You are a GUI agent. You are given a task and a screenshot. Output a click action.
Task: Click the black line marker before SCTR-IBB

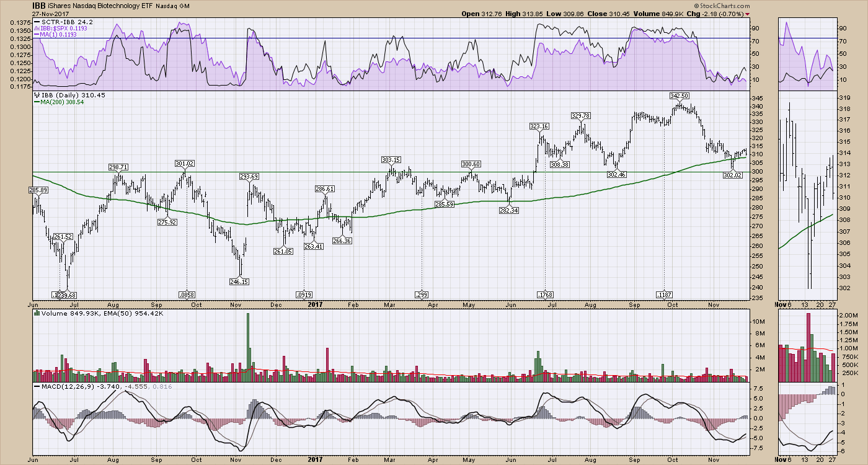(37, 22)
